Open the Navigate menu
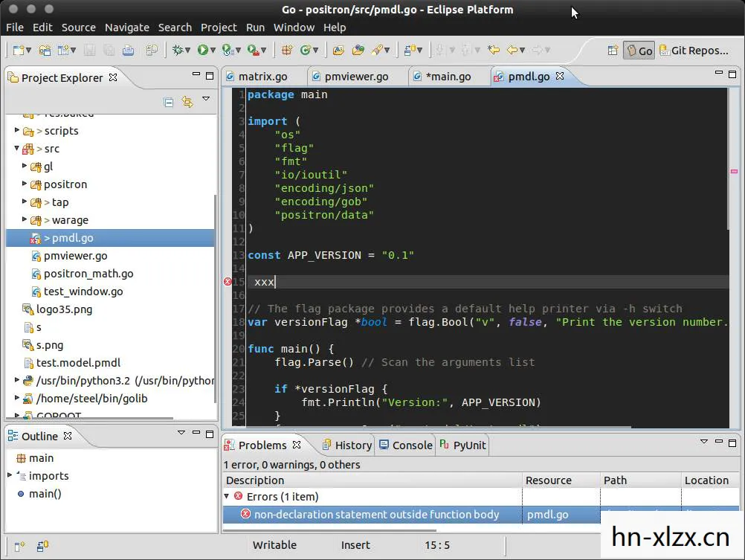Image resolution: width=745 pixels, height=560 pixels. (x=127, y=28)
